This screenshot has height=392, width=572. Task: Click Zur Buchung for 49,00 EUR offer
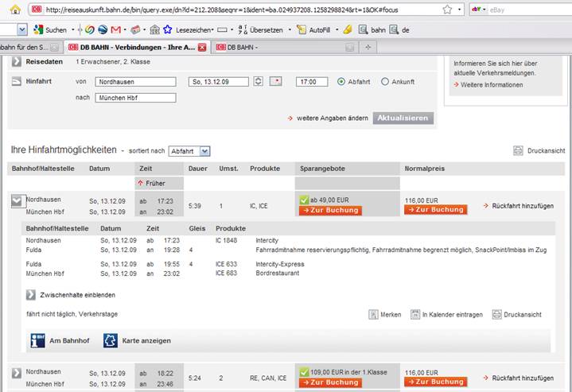click(330, 210)
